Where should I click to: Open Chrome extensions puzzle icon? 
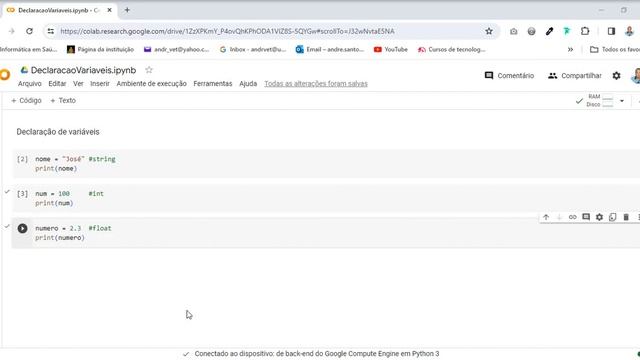click(x=585, y=31)
